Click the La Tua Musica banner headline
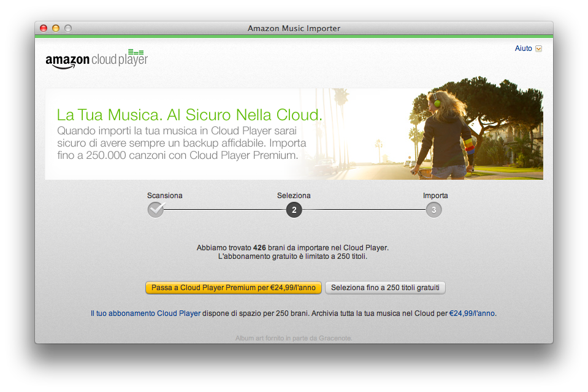Viewport: 588px width, 392px height. coord(189,115)
